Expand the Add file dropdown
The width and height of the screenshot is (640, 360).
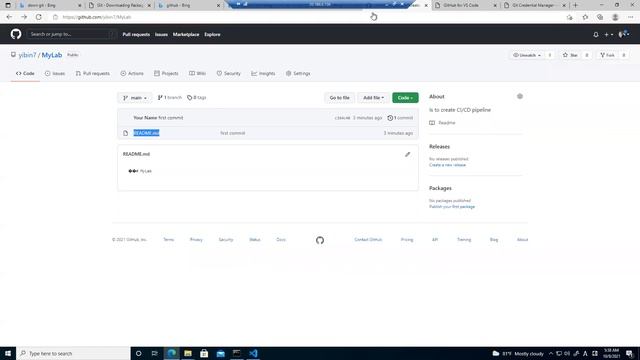pyautogui.click(x=373, y=98)
